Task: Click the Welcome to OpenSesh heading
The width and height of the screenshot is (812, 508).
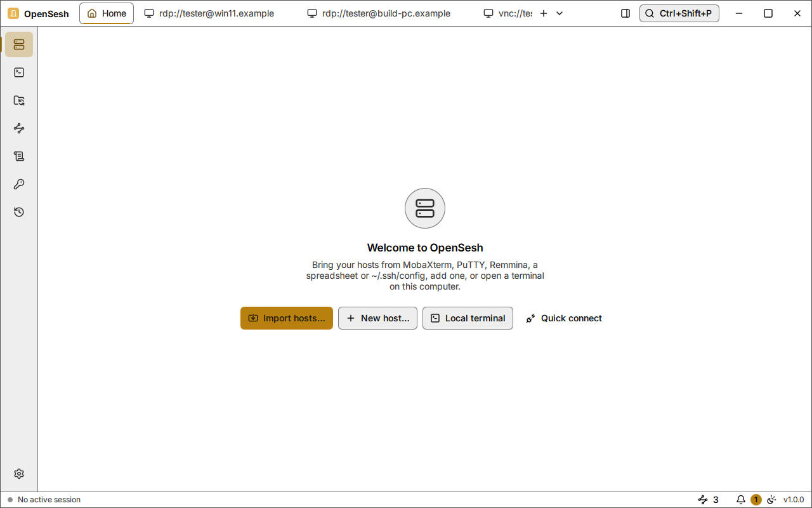Action: pos(425,248)
